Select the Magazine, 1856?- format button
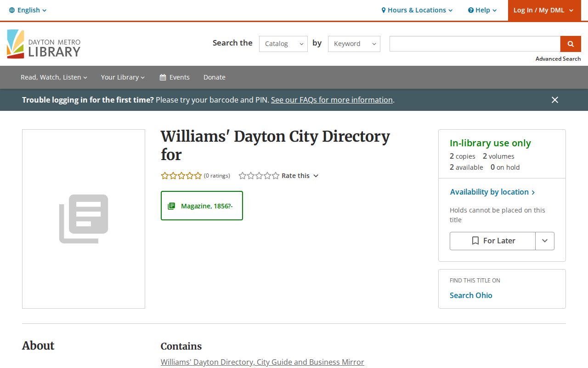 click(202, 206)
